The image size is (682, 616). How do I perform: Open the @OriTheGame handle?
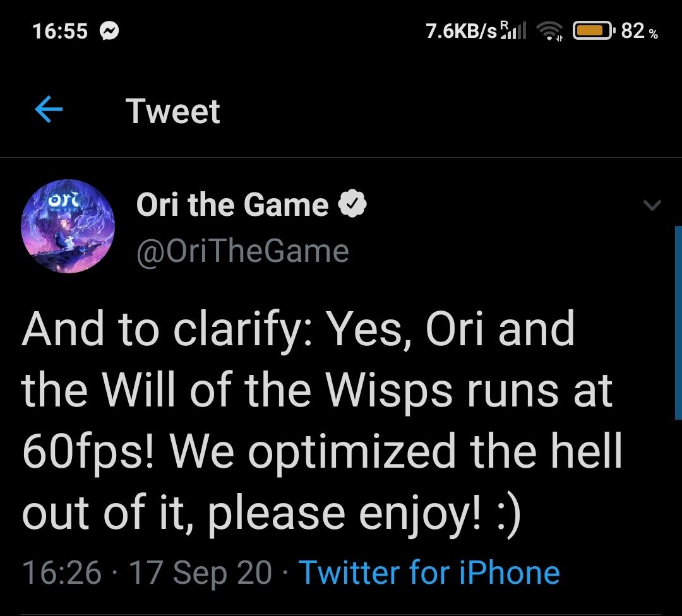click(242, 251)
